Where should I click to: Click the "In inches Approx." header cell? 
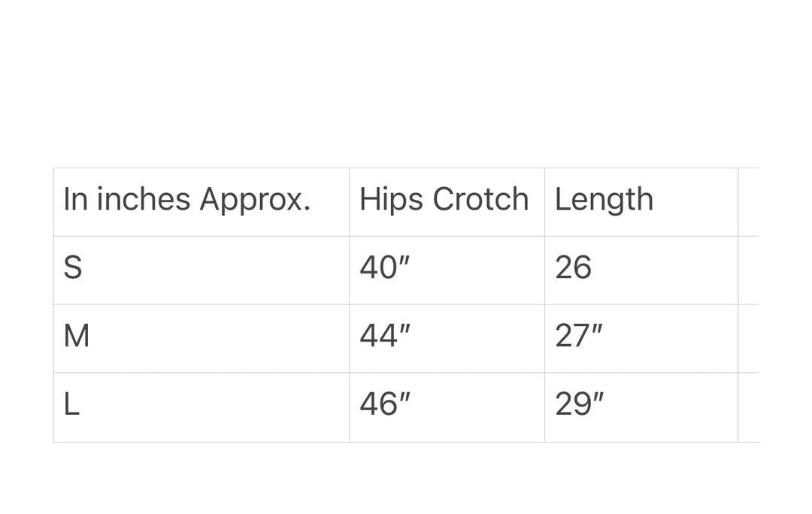click(x=187, y=200)
